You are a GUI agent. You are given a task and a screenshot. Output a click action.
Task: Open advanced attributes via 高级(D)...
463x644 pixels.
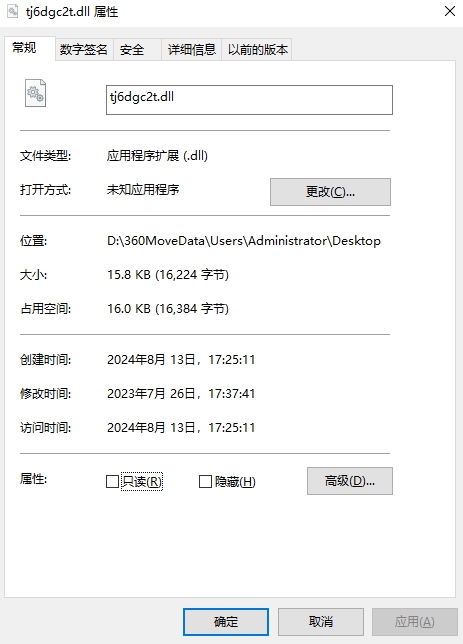point(350,481)
